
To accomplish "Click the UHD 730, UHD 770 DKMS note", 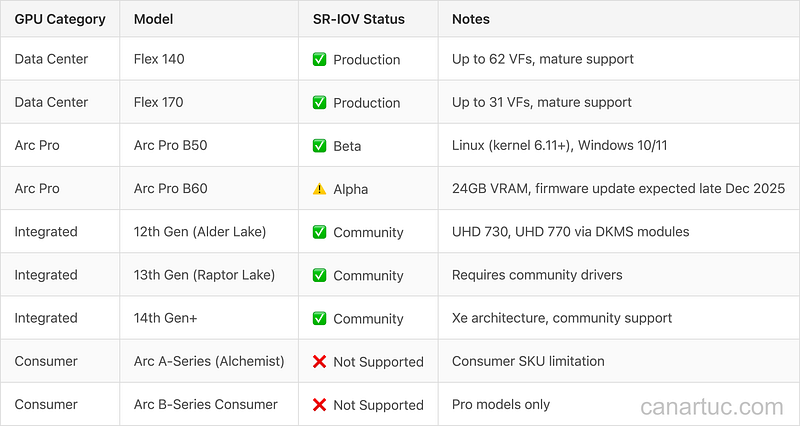I will [570, 232].
